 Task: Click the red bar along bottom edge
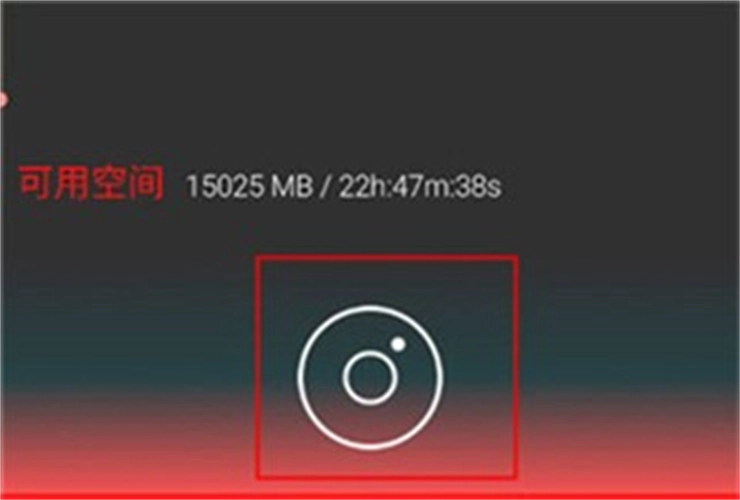[370, 496]
